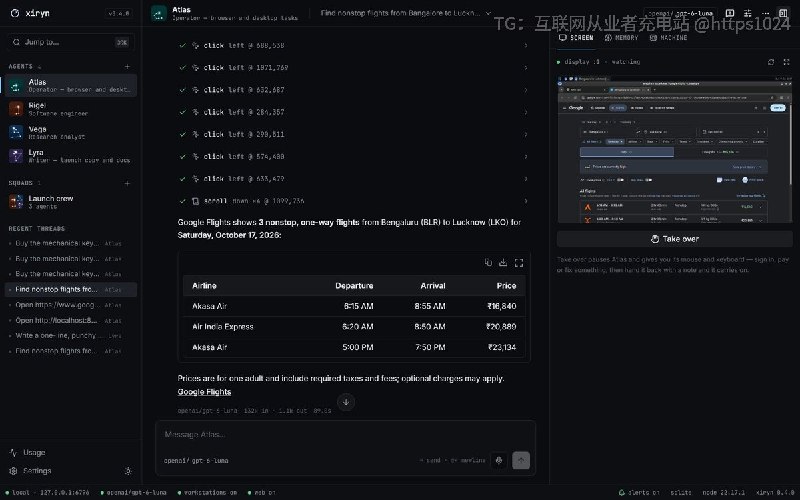Select the Atlas agent in sidebar
This screenshot has width=800, height=500.
click(x=70, y=85)
